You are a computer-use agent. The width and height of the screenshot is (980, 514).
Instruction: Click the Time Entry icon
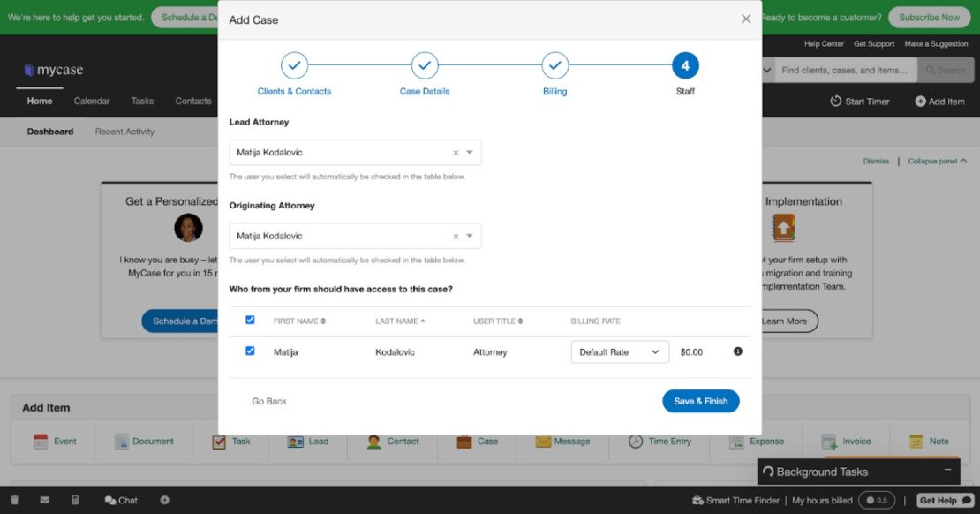click(x=660, y=441)
